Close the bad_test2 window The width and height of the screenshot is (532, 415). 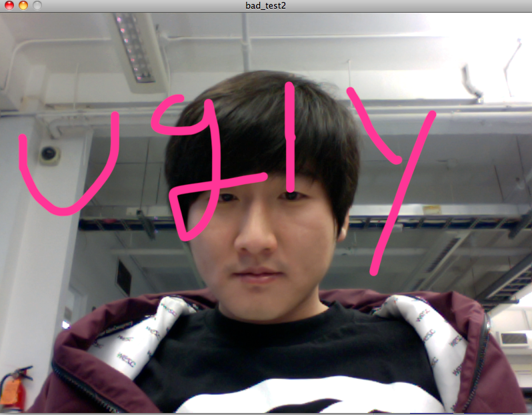coord(9,5)
